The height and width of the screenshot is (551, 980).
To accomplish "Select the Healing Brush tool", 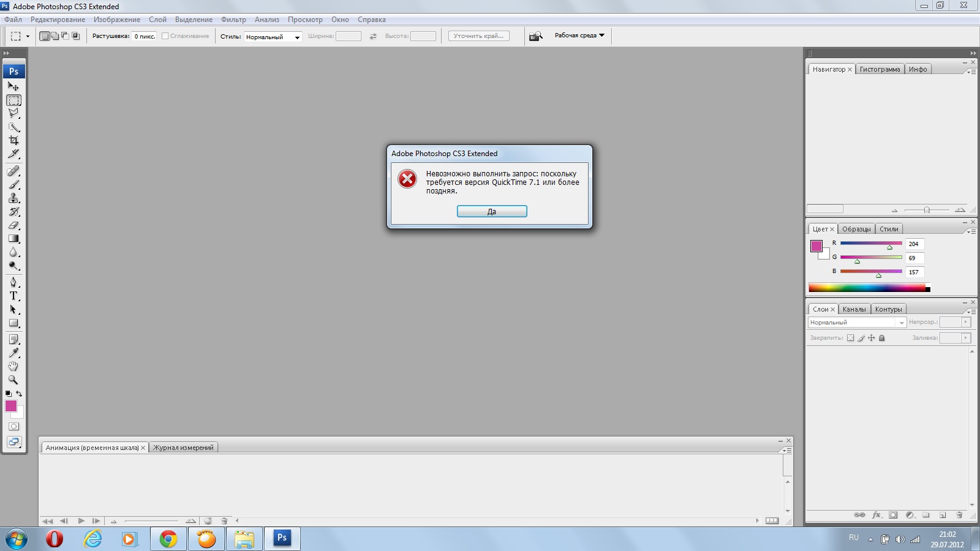I will tap(13, 171).
